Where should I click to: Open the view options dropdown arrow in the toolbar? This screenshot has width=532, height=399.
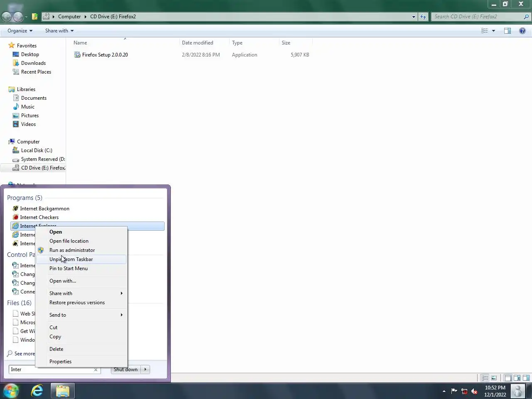coord(494,31)
